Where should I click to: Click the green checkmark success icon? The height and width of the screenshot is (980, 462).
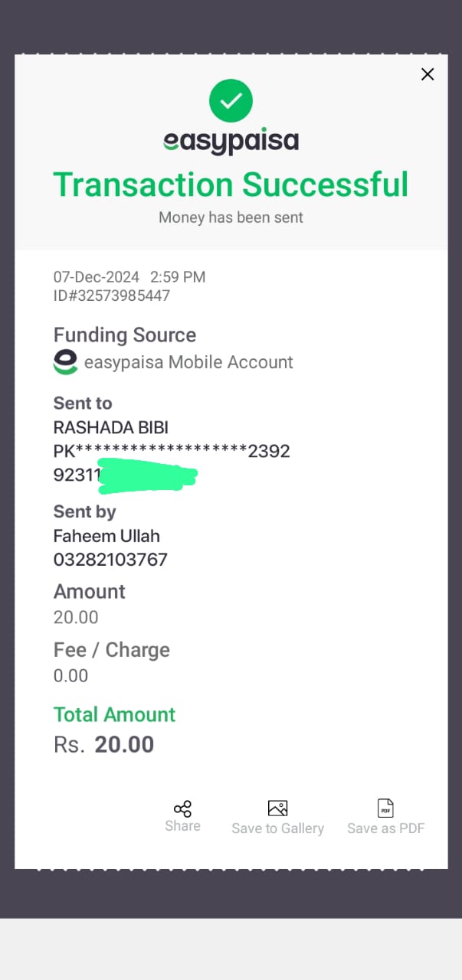[231, 100]
